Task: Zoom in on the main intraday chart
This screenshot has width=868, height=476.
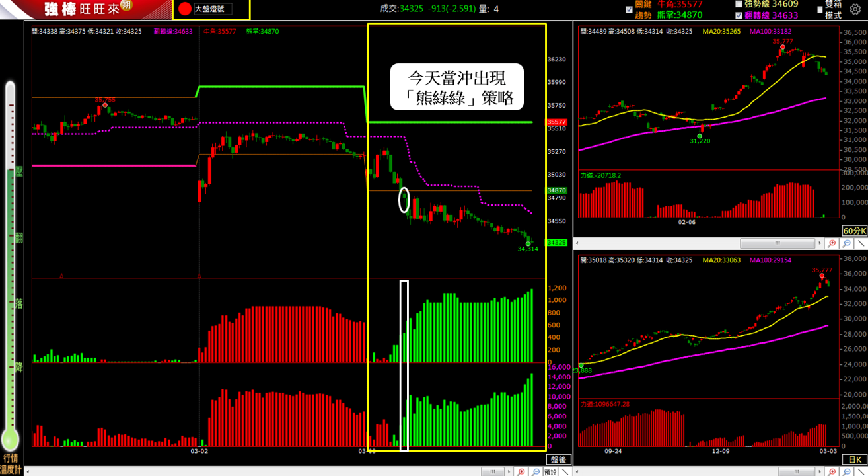Action: tap(521, 471)
